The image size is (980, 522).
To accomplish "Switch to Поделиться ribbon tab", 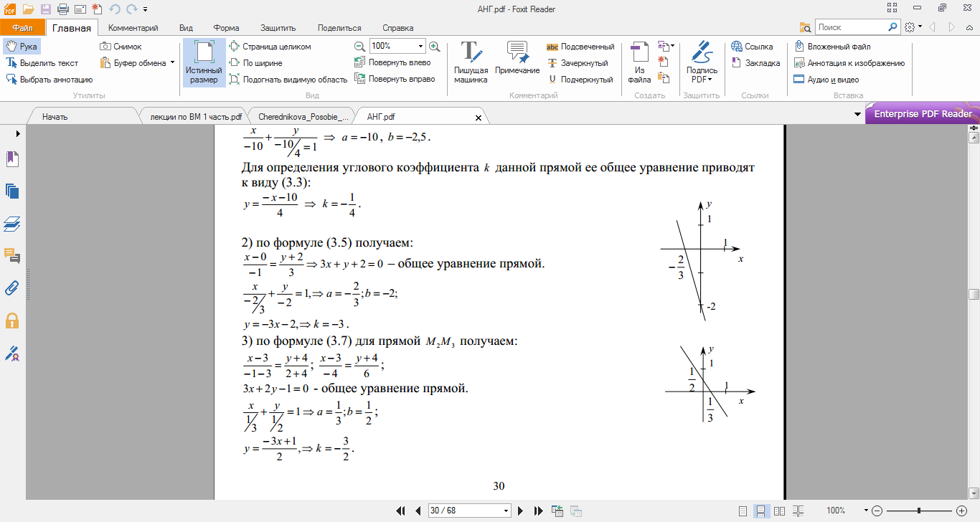I will pyautogui.click(x=339, y=28).
